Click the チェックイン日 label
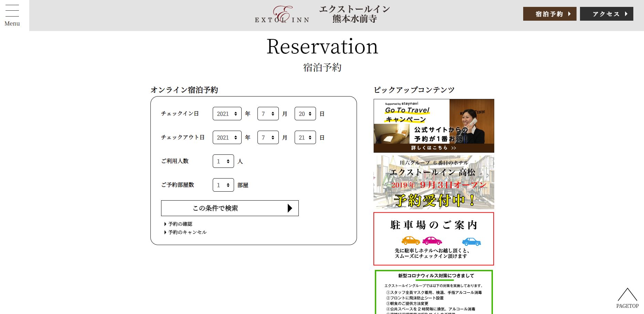This screenshot has width=644, height=314. (180, 113)
